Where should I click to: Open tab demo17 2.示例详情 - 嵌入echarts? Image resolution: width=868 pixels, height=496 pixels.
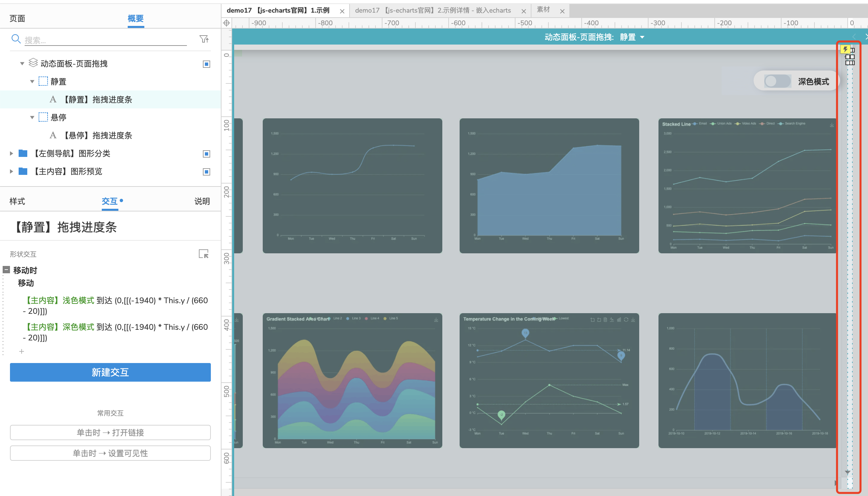click(x=433, y=11)
